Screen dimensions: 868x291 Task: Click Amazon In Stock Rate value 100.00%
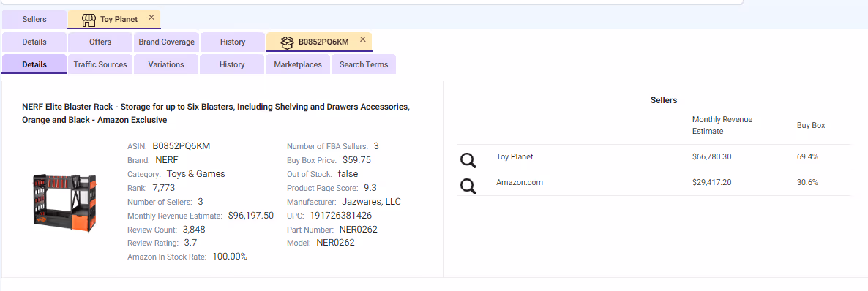(x=230, y=257)
